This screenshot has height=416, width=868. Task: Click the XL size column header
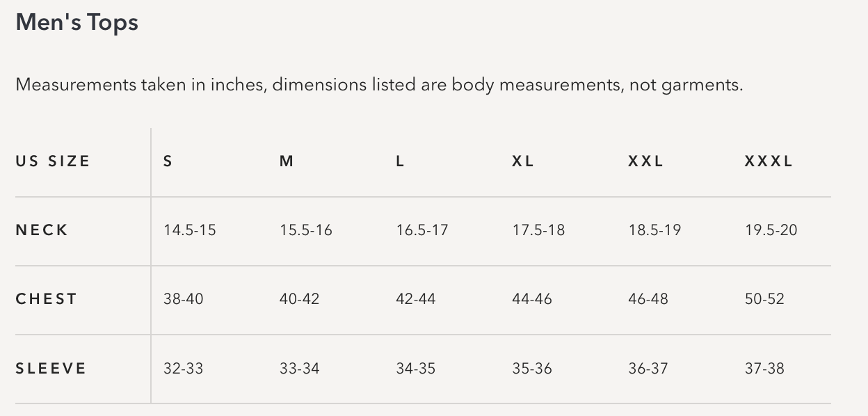click(x=523, y=161)
